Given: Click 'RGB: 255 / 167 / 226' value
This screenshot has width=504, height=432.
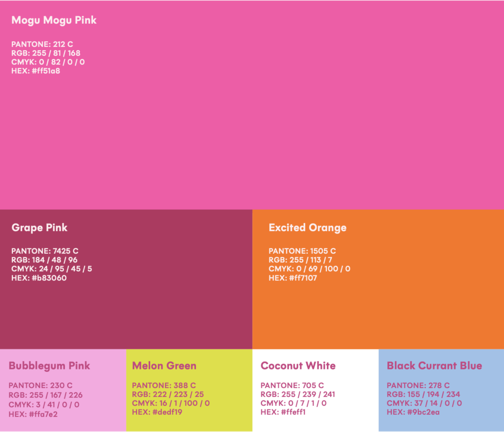Looking at the screenshot, I should coord(46,395).
